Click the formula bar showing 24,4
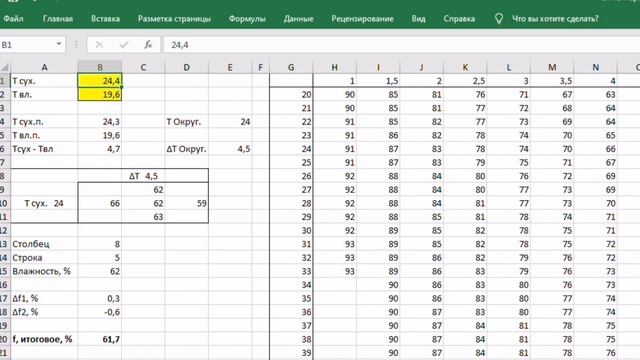The image size is (640, 360). click(402, 44)
